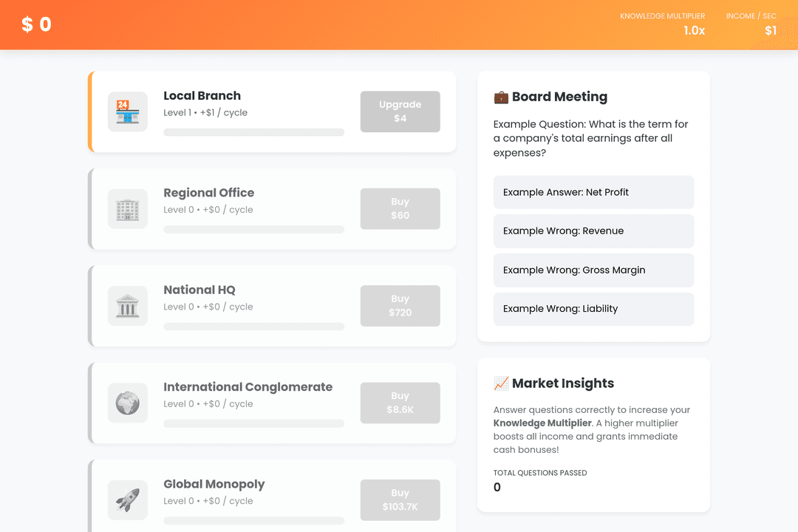This screenshot has width=798, height=532.
Task: Choose answer Net Profit
Action: [593, 192]
